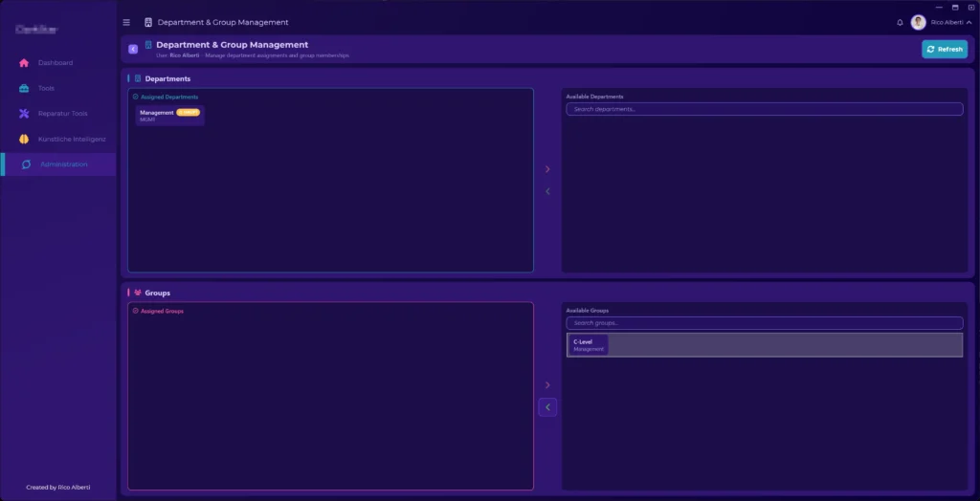980x501 pixels.
Task: Click the Tools toolbox icon
Action: tap(24, 88)
